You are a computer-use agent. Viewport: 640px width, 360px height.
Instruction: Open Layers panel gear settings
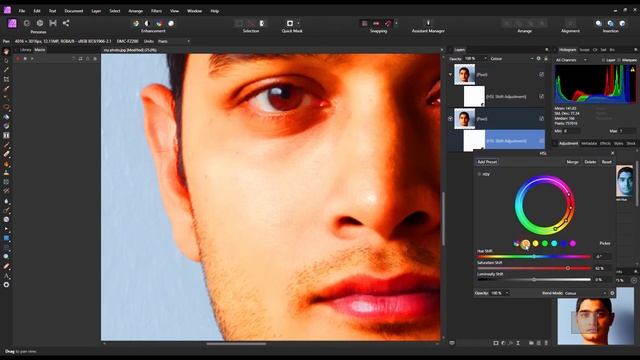tap(539, 59)
